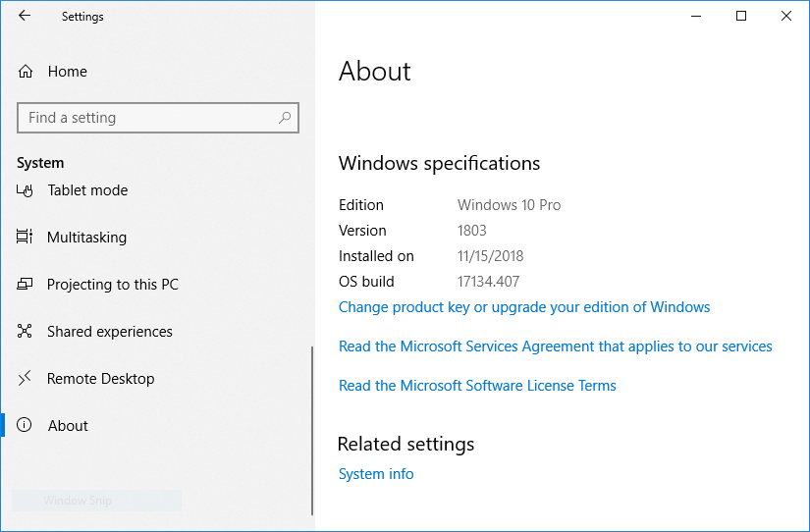Open Microsoft Software License Terms link
This screenshot has height=532, width=810.
pos(477,386)
